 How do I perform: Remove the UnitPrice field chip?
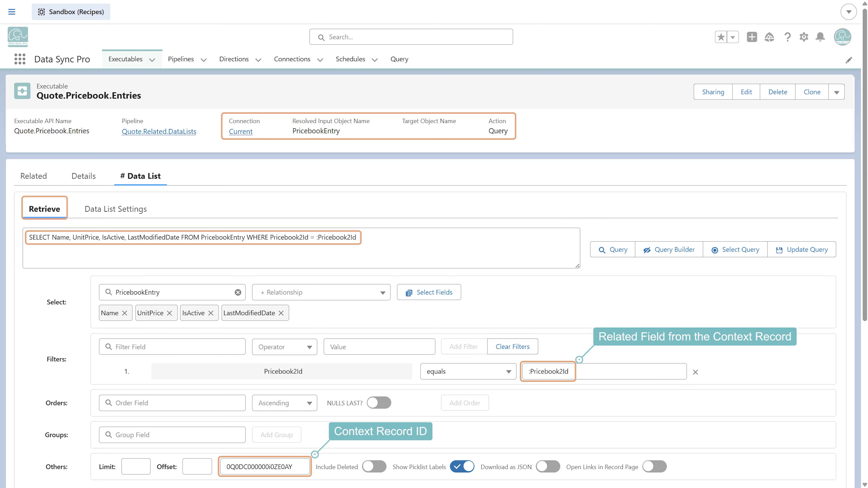[x=169, y=313]
